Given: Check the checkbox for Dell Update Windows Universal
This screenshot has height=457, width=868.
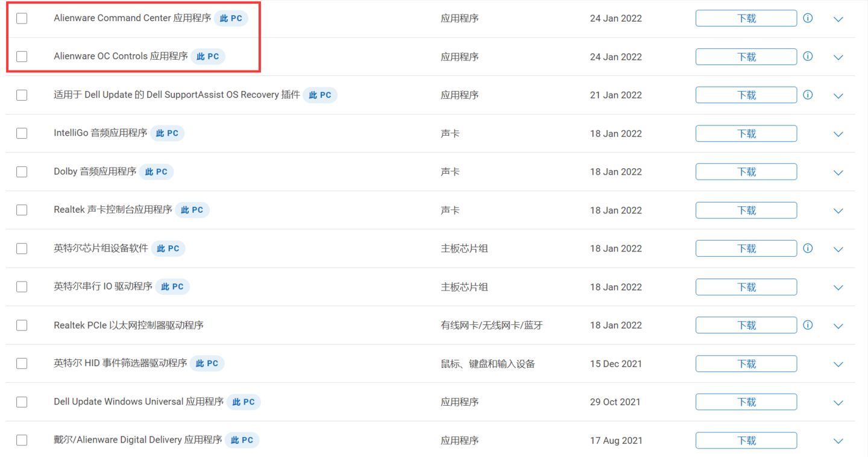Looking at the screenshot, I should [22, 402].
